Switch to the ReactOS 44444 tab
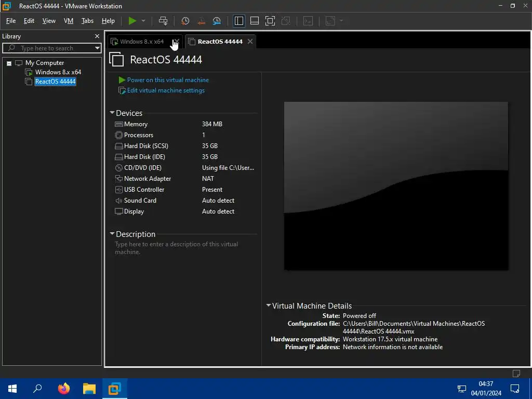 220,42
